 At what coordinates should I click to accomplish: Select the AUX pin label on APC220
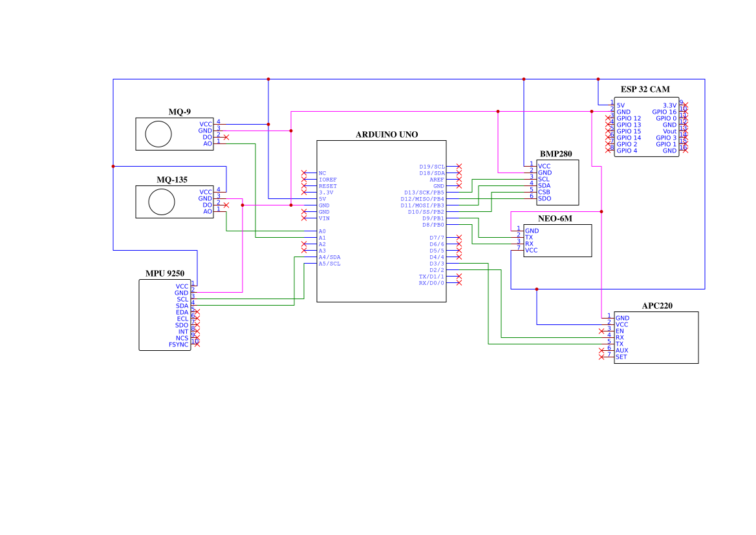point(622,351)
